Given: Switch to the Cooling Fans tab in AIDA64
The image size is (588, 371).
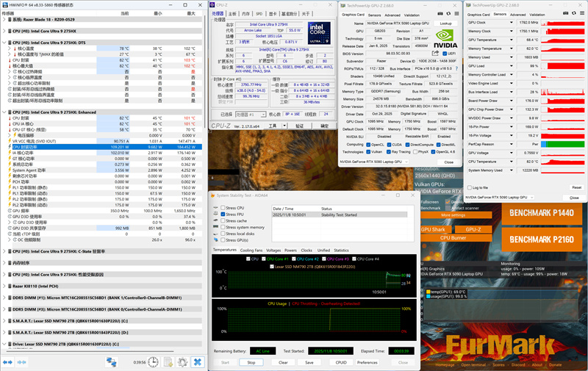Looking at the screenshot, I should 251,251.
